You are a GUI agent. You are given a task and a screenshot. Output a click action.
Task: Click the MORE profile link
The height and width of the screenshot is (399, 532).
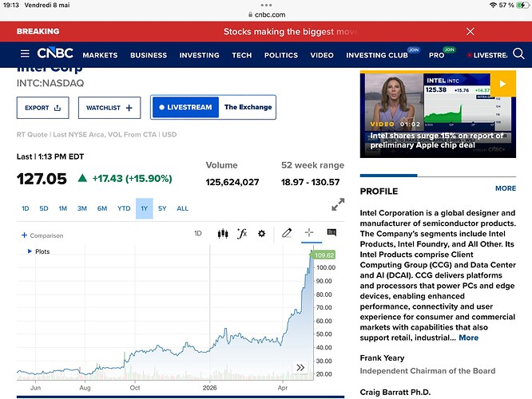[x=506, y=188]
